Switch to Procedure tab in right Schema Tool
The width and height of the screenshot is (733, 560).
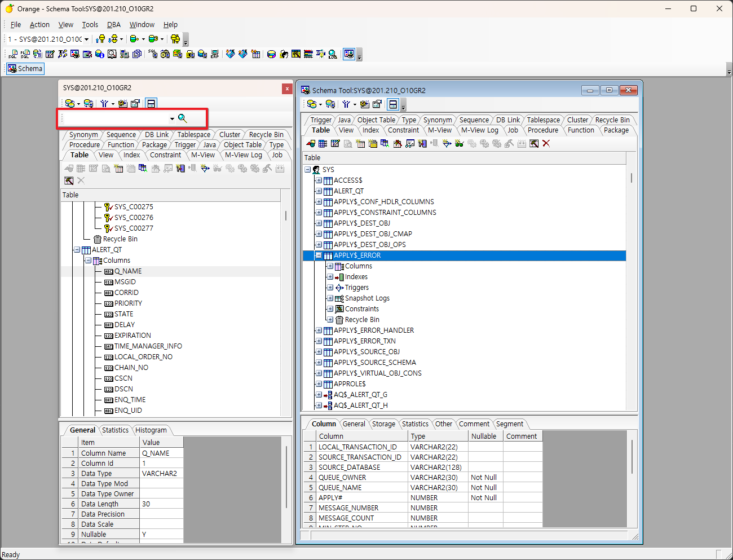pyautogui.click(x=542, y=130)
